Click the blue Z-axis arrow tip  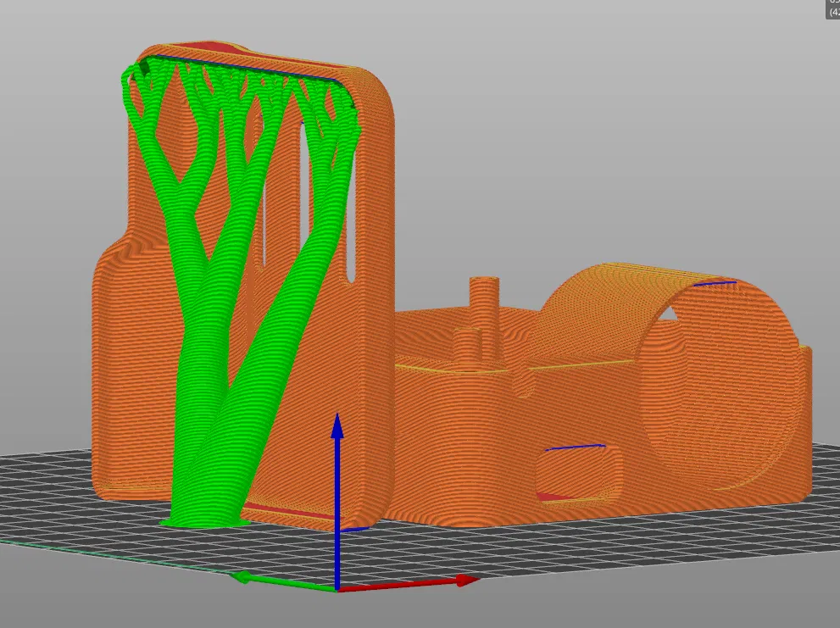[x=337, y=426]
